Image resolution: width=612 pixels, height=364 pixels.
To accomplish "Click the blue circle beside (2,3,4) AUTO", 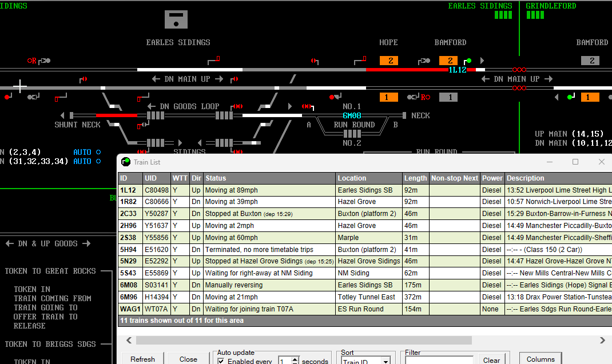I will [98, 152].
